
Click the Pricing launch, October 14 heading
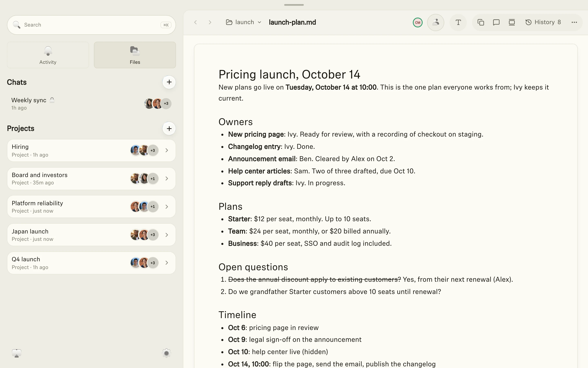click(289, 74)
